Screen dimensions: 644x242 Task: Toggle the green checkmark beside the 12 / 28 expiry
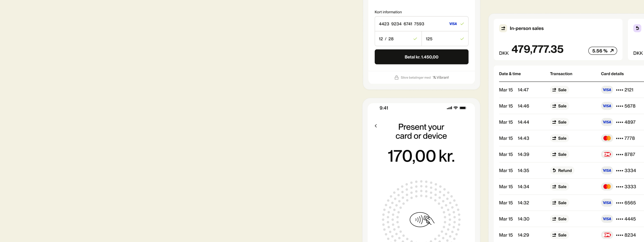415,39
